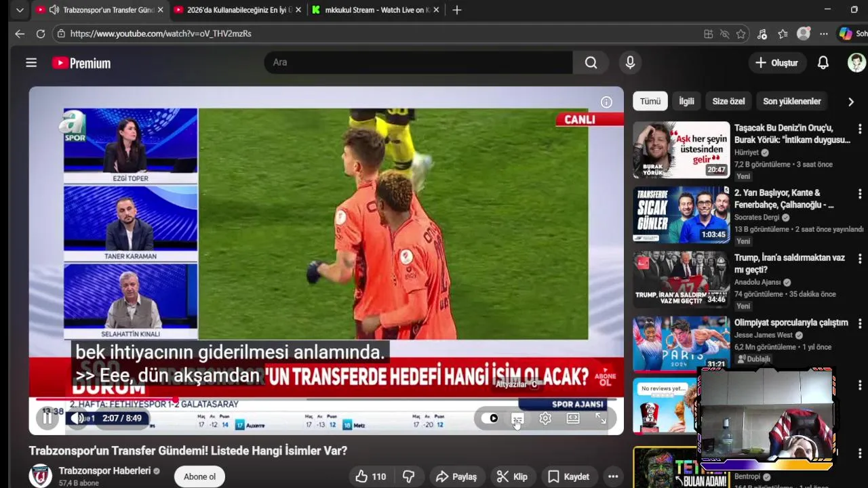Open the Paris Olympics video thumbnail
Image resolution: width=868 pixels, height=488 pixels.
(x=681, y=343)
